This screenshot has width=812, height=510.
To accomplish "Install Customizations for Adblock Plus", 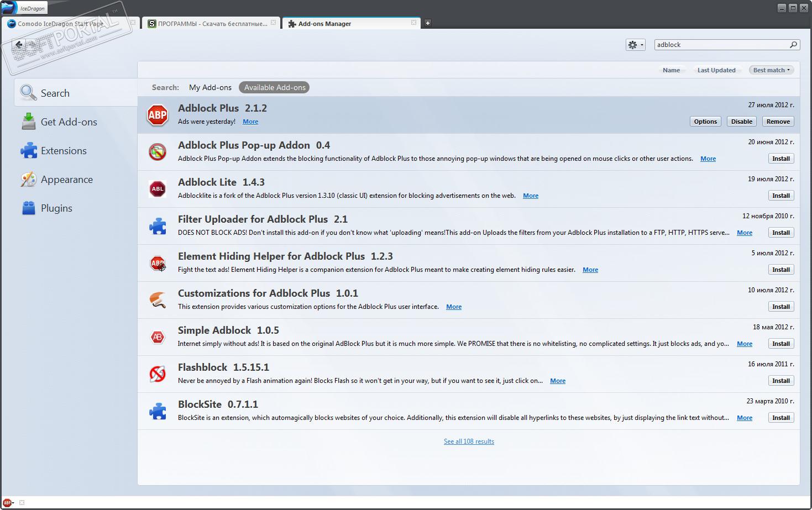I will 781,307.
